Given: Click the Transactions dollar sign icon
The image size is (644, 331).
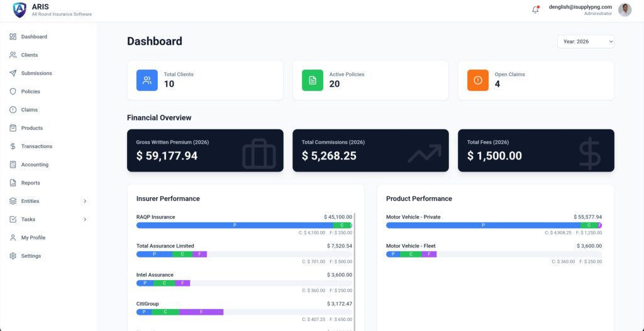Looking at the screenshot, I should (13, 146).
